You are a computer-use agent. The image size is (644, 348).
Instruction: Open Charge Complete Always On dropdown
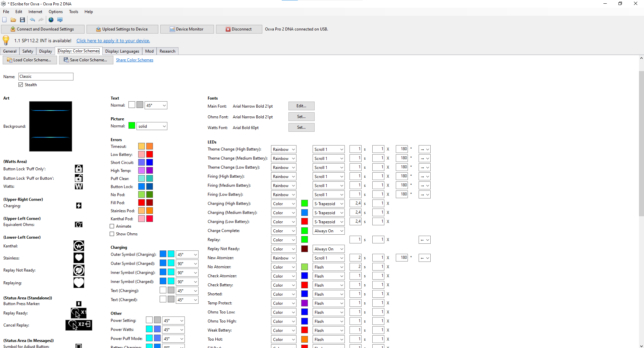pyautogui.click(x=329, y=231)
